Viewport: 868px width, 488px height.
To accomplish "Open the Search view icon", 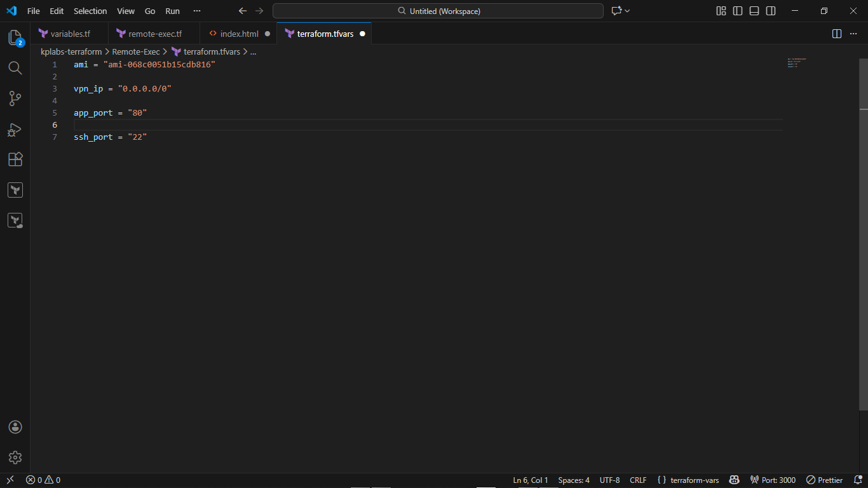I will click(15, 68).
